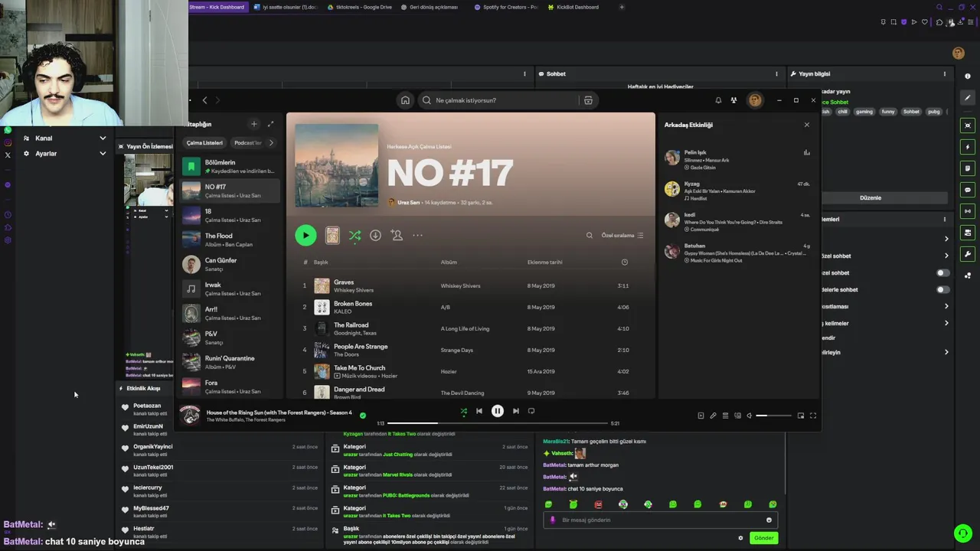Open connect to a device
Screen dimensions: 980x551
tap(737, 416)
